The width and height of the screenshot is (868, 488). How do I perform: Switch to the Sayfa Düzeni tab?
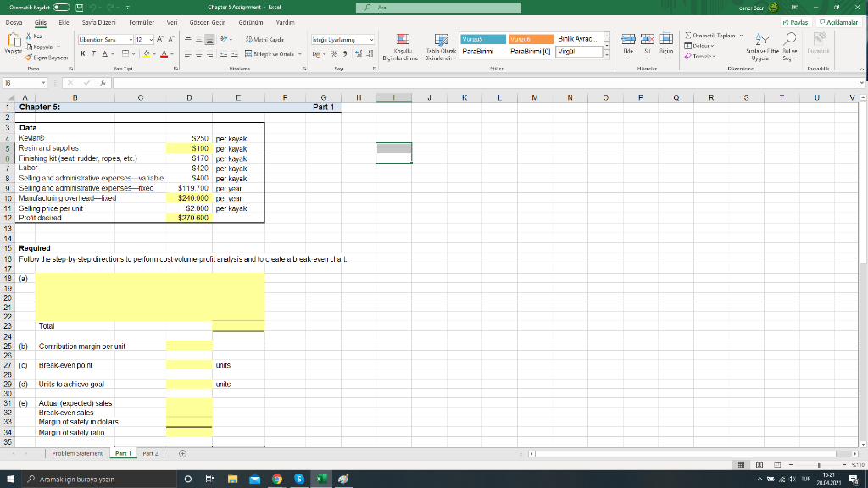tap(99, 23)
